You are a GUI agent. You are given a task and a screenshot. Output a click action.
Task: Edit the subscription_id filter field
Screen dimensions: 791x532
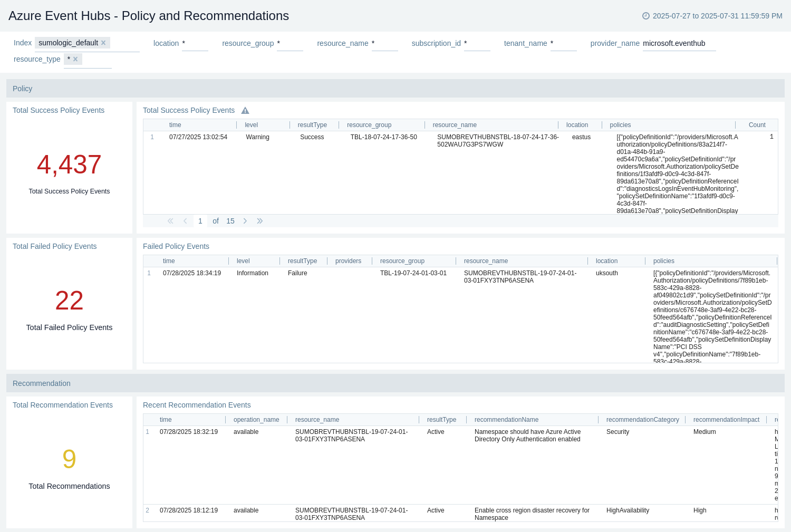(x=477, y=44)
